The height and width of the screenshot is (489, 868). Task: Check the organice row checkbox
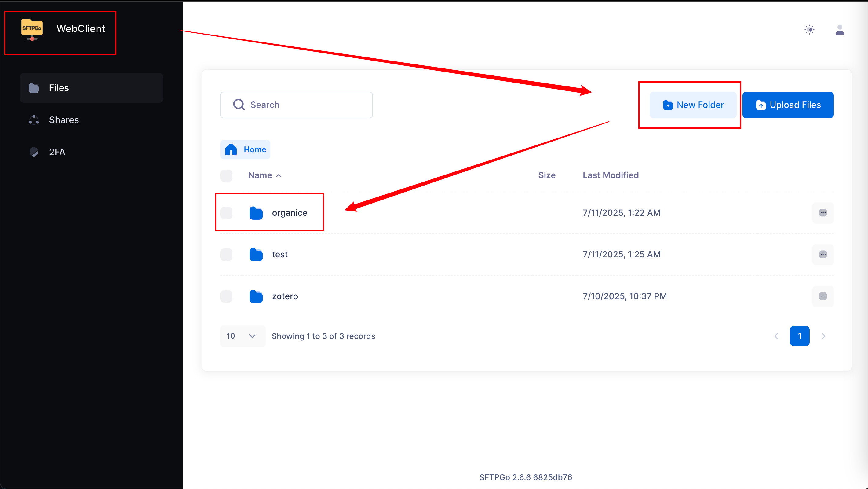point(226,213)
